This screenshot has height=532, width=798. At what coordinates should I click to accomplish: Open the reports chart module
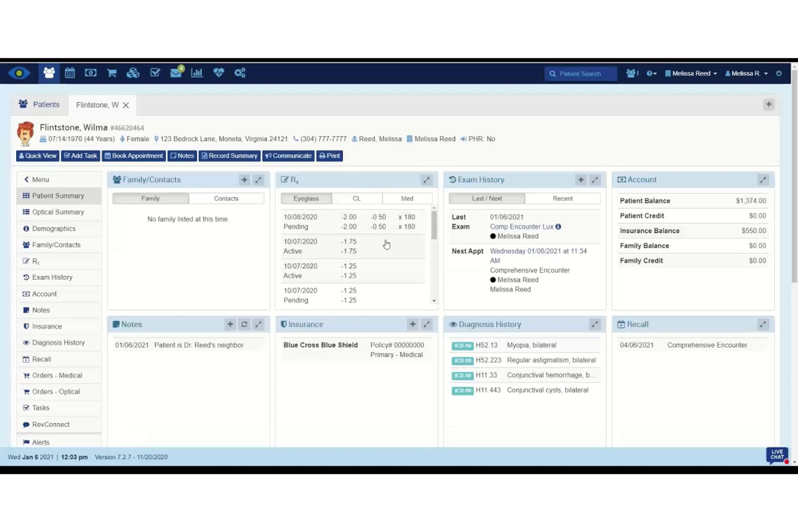[x=196, y=73]
